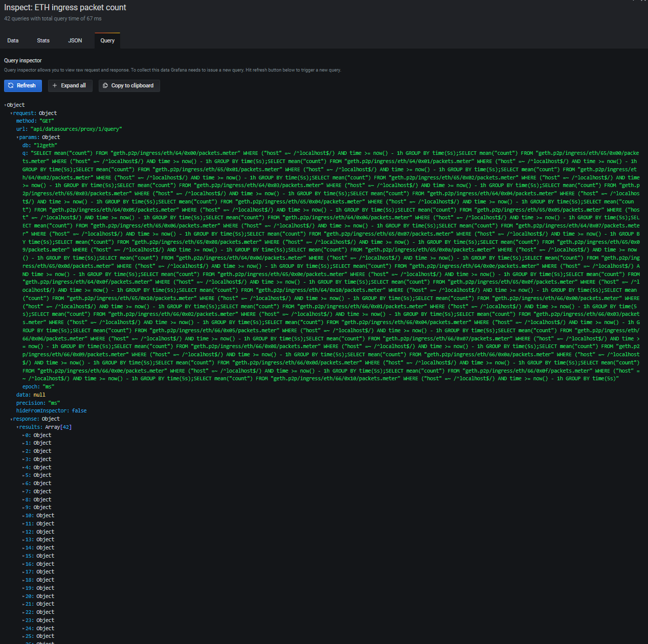The width and height of the screenshot is (648, 644).
Task: Collapse the request Object node
Action: click(11, 113)
